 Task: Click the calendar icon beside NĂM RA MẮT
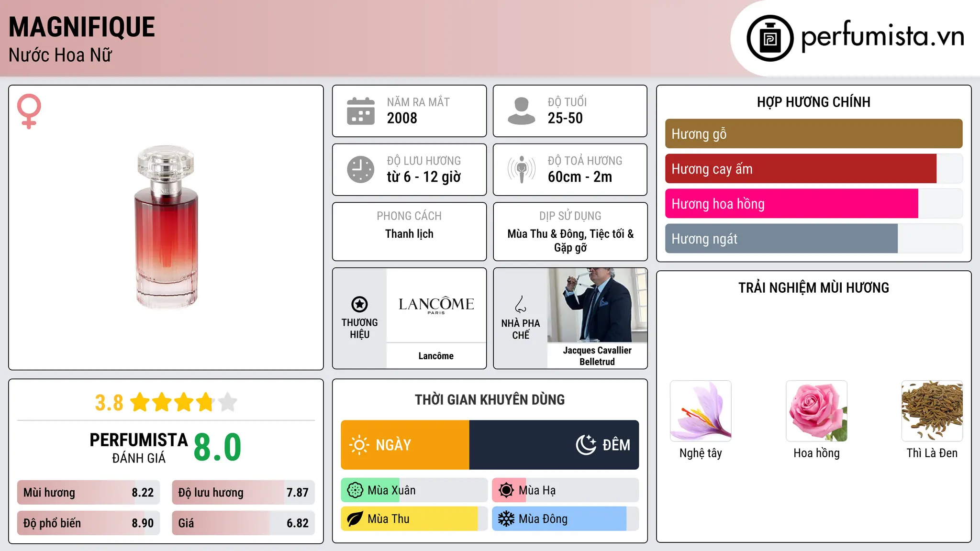pos(361,111)
